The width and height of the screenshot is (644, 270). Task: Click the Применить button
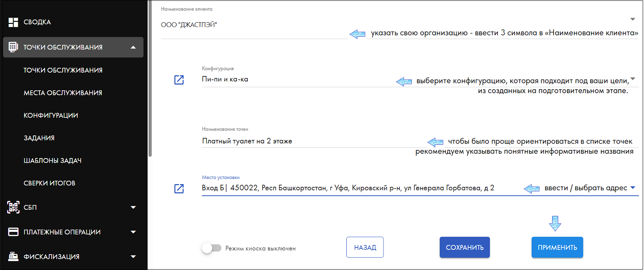coord(557,247)
